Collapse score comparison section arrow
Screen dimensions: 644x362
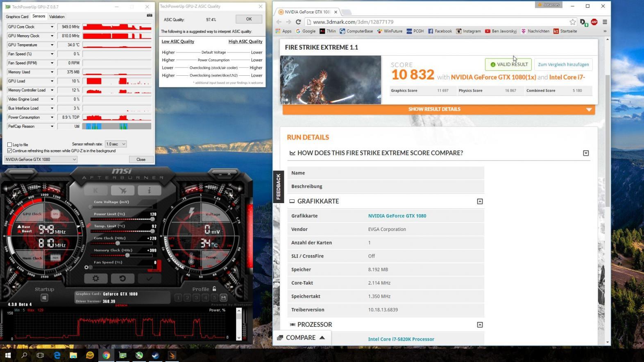pos(586,153)
